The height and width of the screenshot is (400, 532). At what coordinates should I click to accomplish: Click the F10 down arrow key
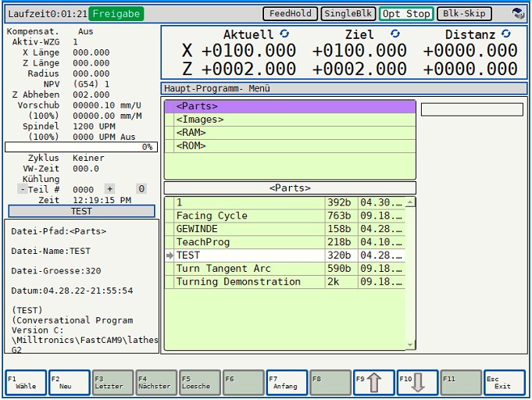[x=417, y=382]
